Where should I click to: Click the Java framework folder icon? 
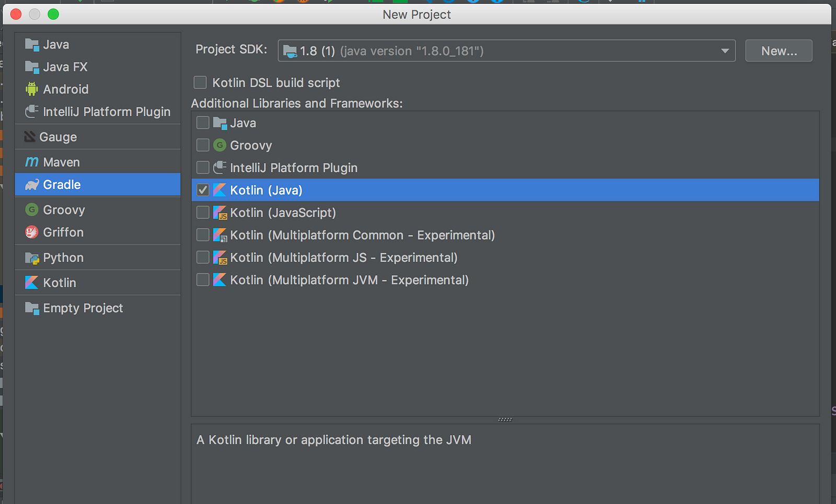coord(220,123)
